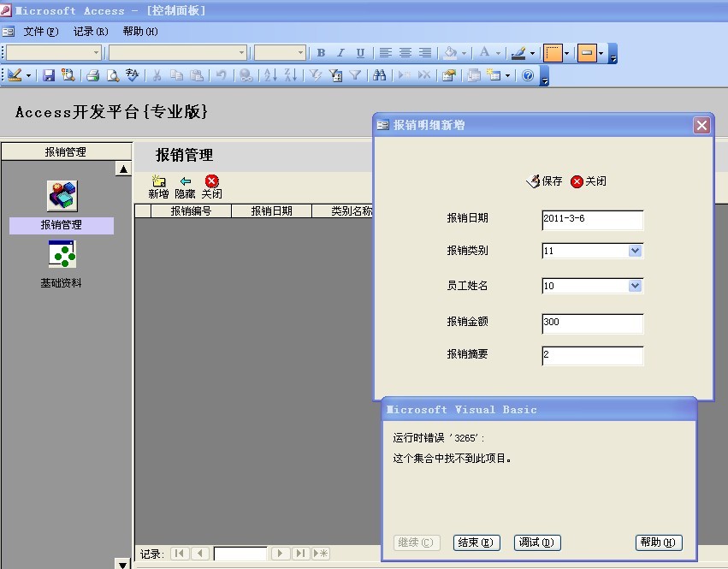This screenshot has height=569, width=728.
Task: Click the Delete Record toolbar icon
Action: (424, 75)
